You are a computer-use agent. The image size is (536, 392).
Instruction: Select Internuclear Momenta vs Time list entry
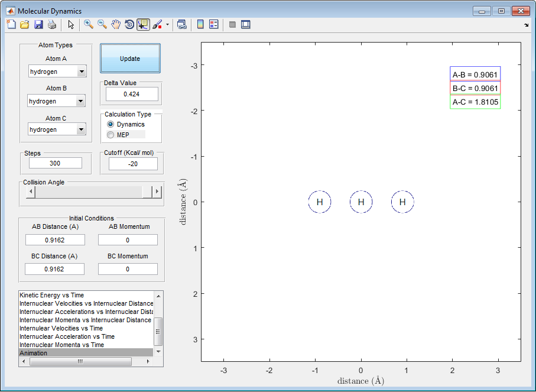(61, 345)
